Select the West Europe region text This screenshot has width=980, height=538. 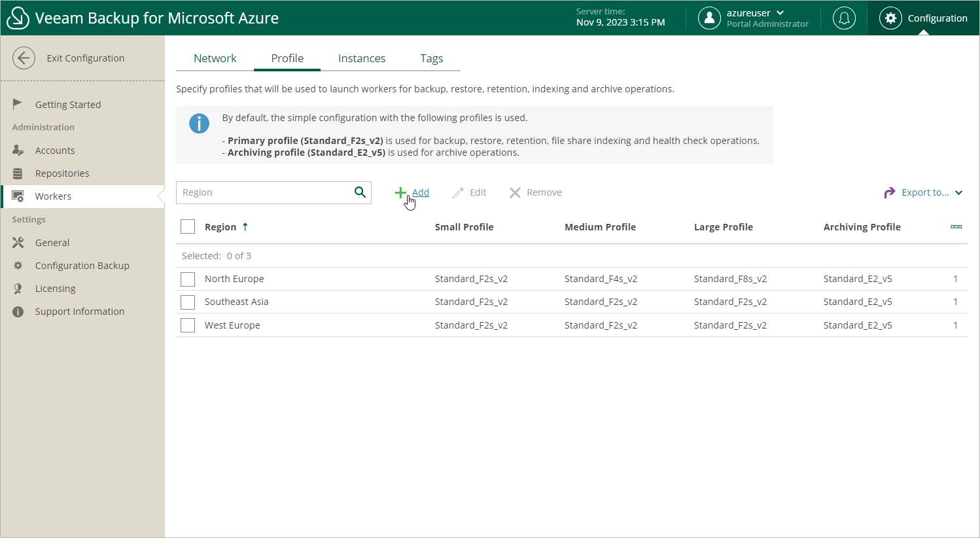(x=232, y=325)
